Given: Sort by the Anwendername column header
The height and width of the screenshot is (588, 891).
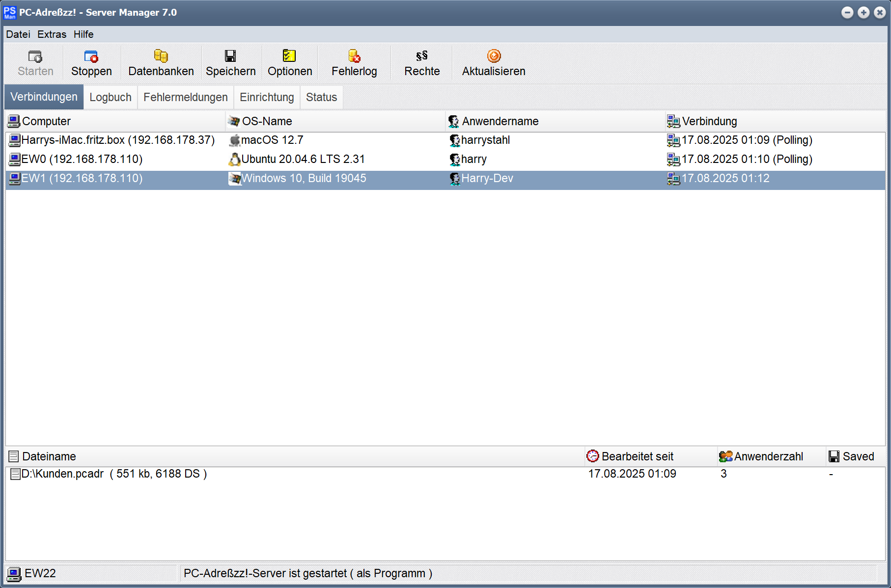Looking at the screenshot, I should [556, 121].
